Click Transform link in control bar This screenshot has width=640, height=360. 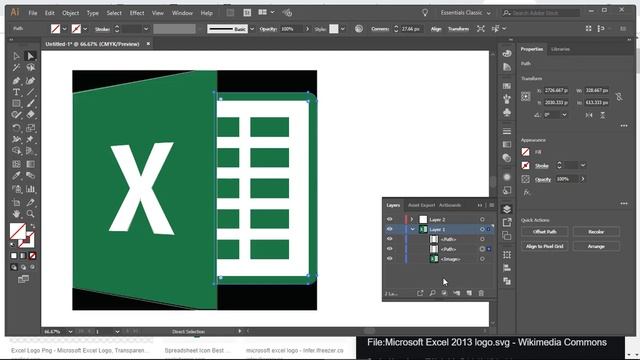pos(458,29)
